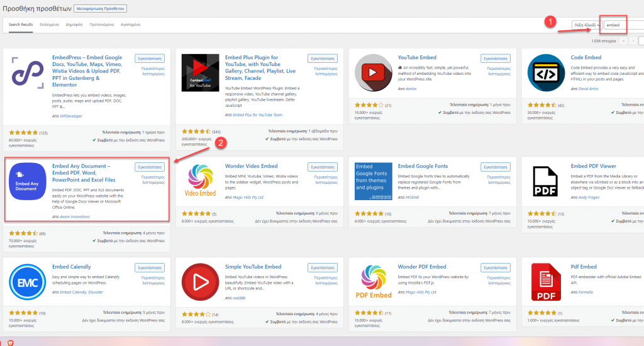Click the Embed PDF Viewer file icon

[x=545, y=181]
